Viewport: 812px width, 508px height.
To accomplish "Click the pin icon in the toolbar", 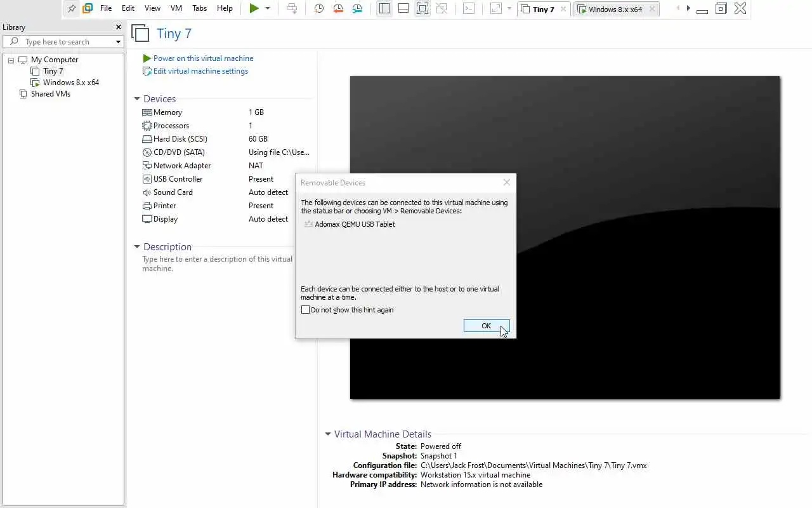I will (72, 8).
